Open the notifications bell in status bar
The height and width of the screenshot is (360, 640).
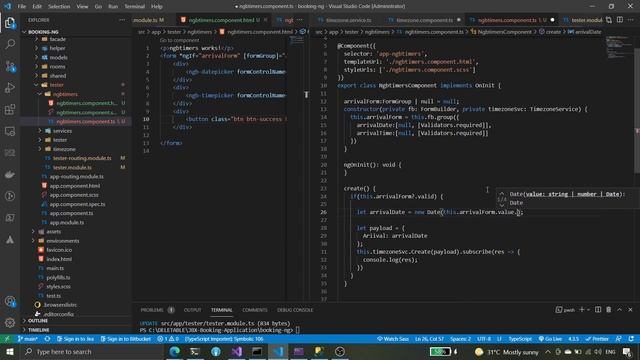(x=631, y=339)
